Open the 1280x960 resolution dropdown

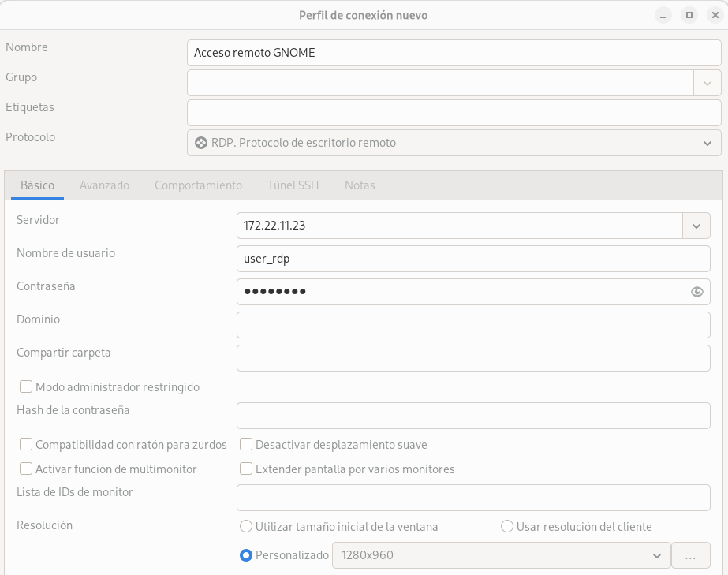pyautogui.click(x=502, y=555)
